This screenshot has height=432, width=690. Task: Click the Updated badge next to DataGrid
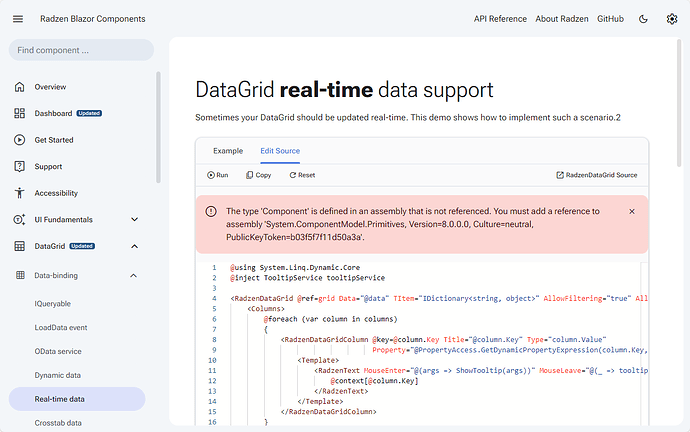click(x=82, y=246)
